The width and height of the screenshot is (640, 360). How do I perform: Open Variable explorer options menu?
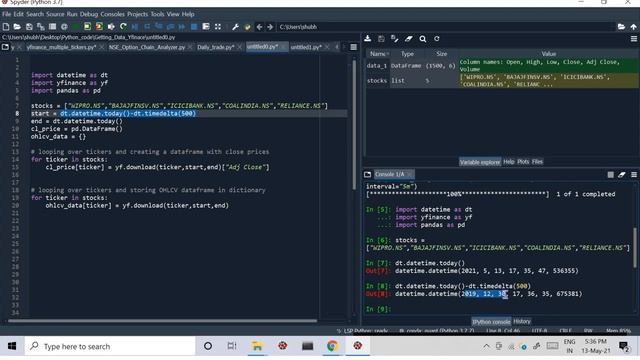[634, 39]
